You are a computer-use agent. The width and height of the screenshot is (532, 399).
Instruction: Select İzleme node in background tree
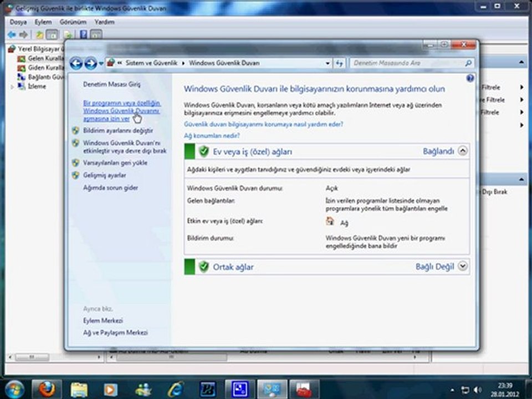32,86
